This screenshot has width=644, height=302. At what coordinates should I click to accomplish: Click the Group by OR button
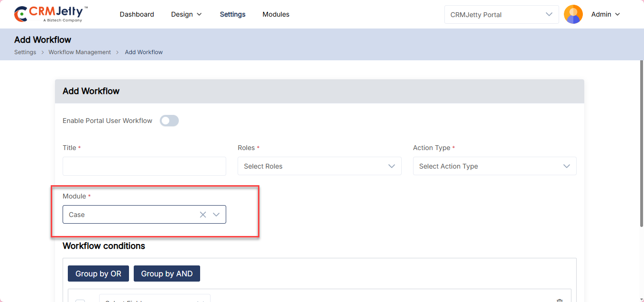(98, 274)
